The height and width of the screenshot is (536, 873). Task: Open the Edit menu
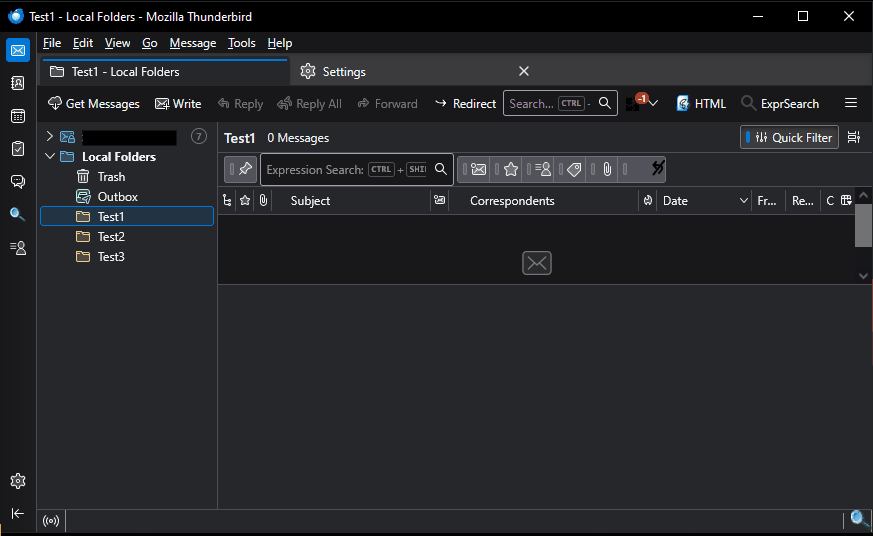click(82, 43)
